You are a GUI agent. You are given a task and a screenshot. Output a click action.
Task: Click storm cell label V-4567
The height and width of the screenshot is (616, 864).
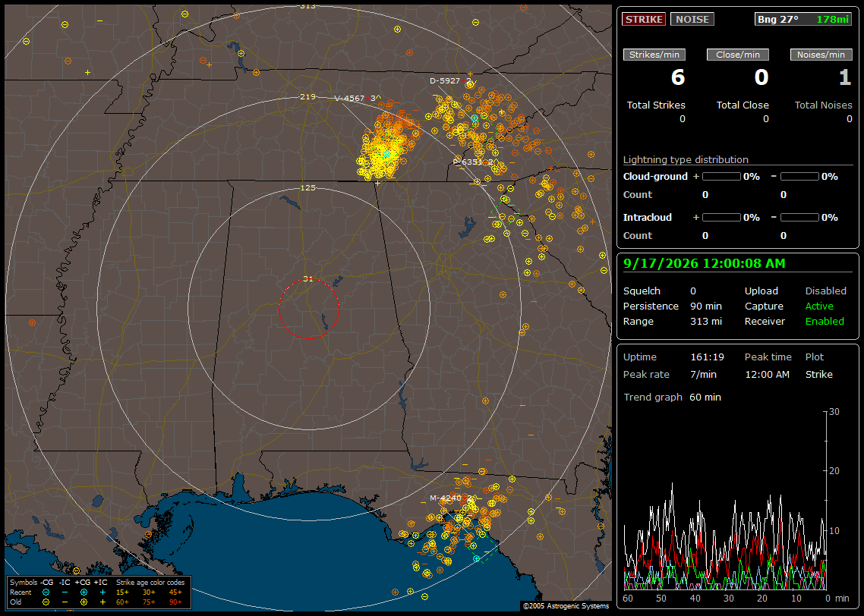click(349, 99)
